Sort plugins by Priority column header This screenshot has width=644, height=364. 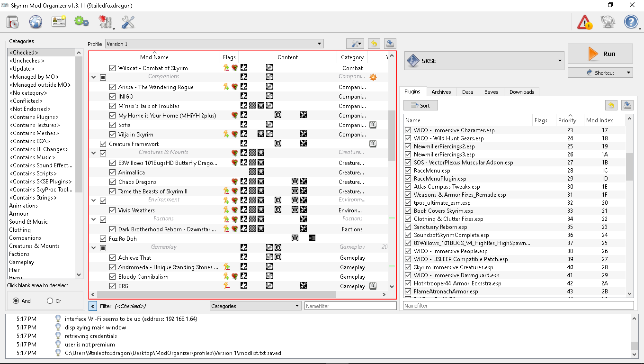(x=569, y=120)
